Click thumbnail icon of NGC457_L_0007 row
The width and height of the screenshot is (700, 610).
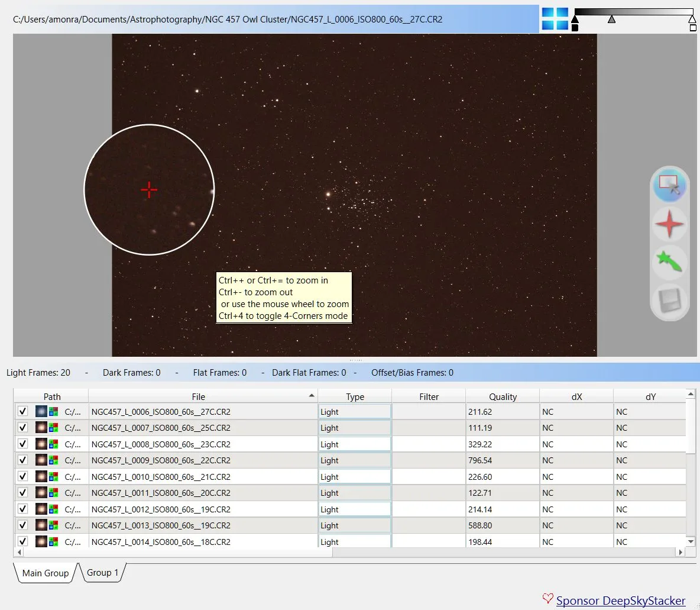41,428
